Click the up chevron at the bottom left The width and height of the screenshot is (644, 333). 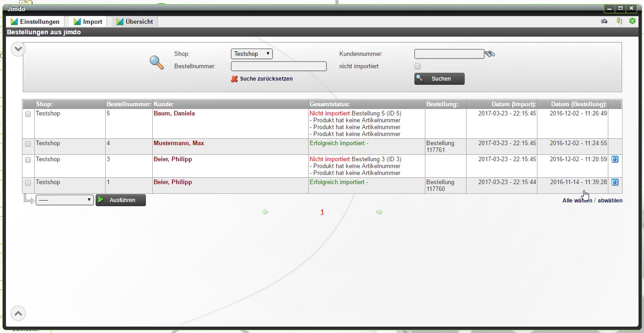18,313
